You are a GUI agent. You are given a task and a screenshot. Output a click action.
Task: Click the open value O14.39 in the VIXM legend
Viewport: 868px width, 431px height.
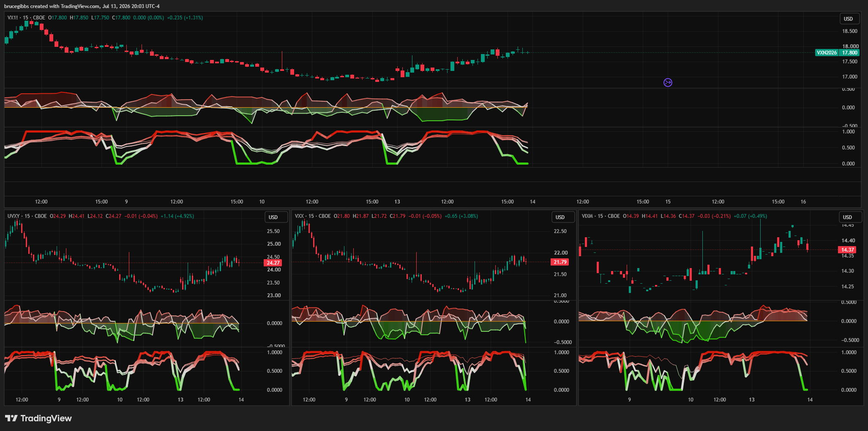(631, 216)
